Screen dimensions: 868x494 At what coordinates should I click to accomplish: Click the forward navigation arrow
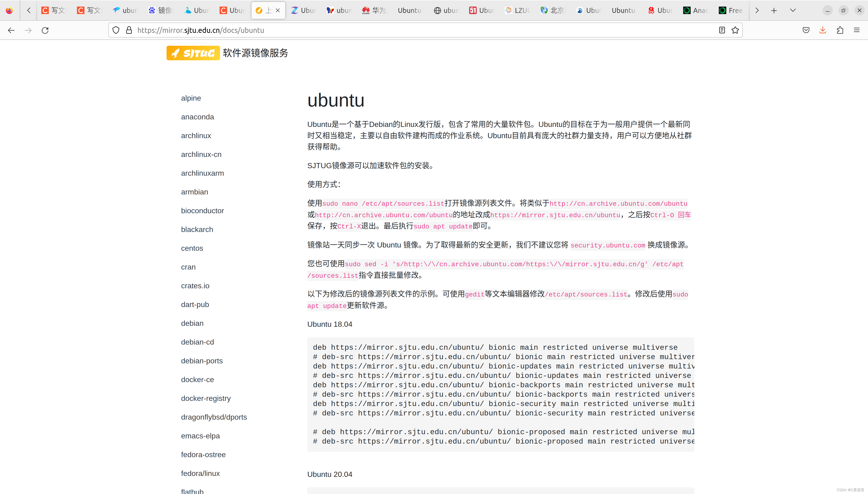28,30
